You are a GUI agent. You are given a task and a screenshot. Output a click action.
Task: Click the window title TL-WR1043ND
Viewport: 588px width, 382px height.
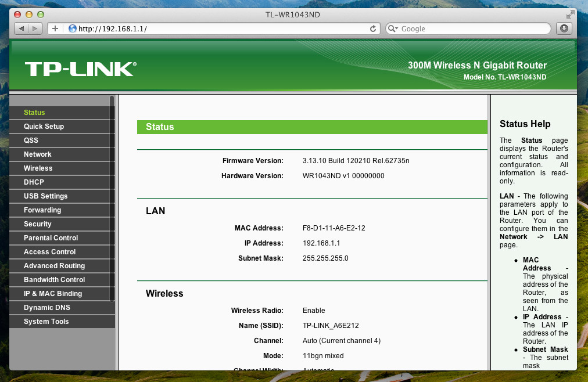pos(293,15)
